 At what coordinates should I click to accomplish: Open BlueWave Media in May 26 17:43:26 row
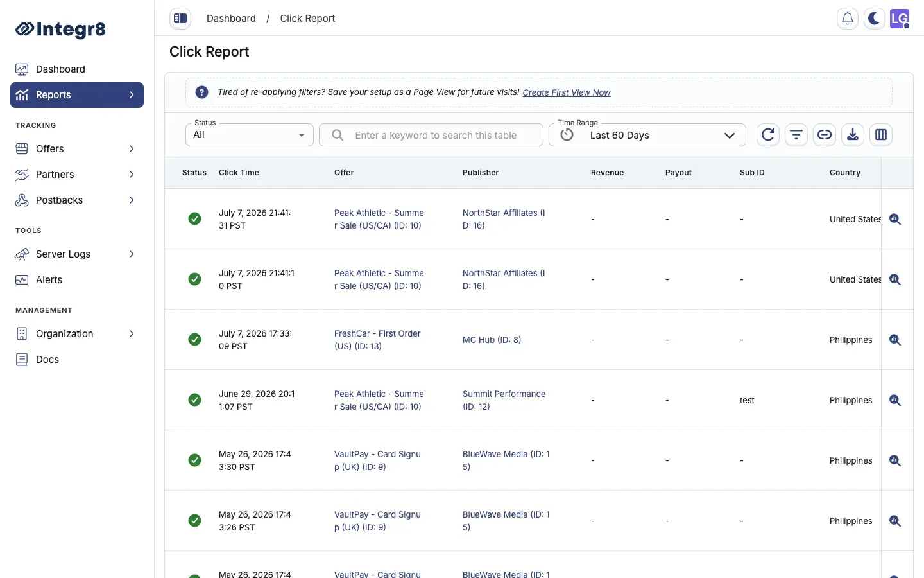506,521
